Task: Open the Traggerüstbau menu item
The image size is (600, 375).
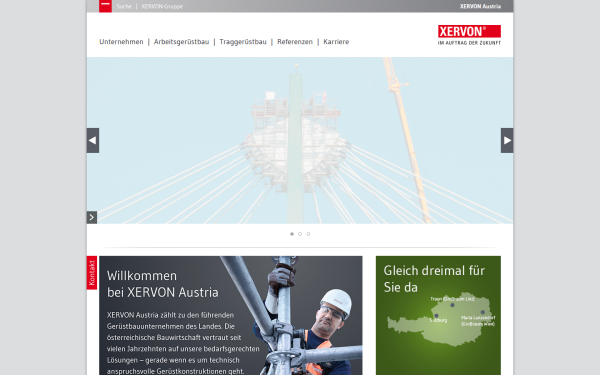Action: pos(243,42)
